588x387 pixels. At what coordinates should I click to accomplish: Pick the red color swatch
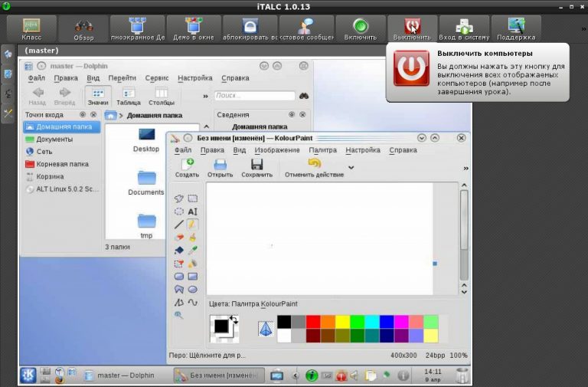pyautogui.click(x=313, y=322)
